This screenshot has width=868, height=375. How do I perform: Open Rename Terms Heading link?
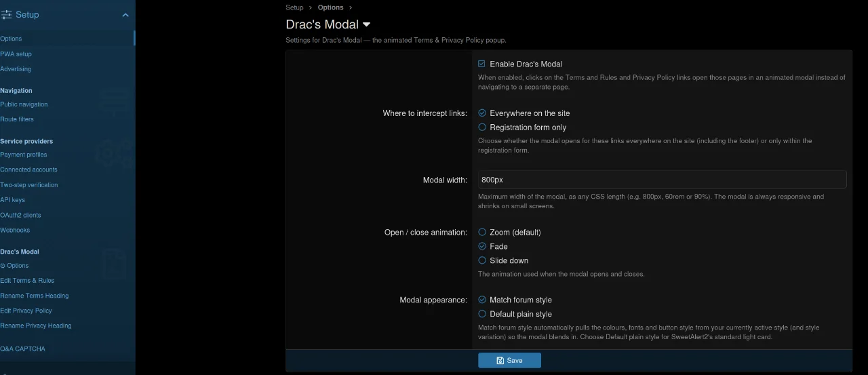[35, 296]
